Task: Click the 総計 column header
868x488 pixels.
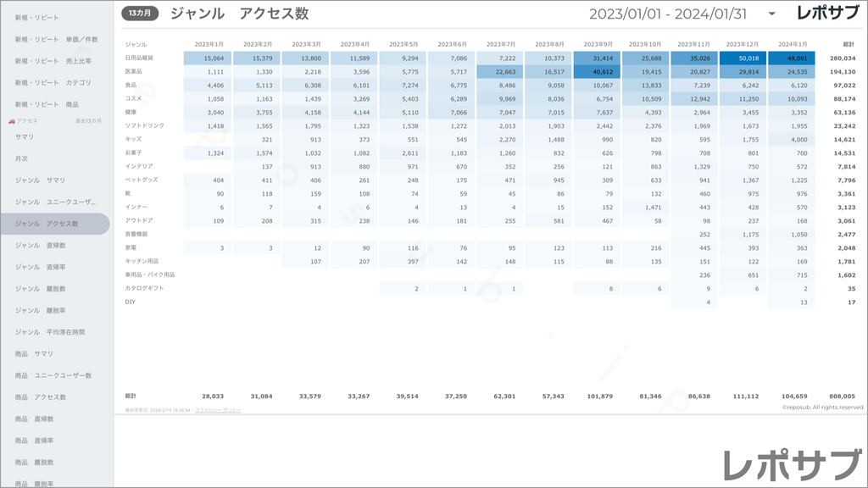Action: click(849, 44)
